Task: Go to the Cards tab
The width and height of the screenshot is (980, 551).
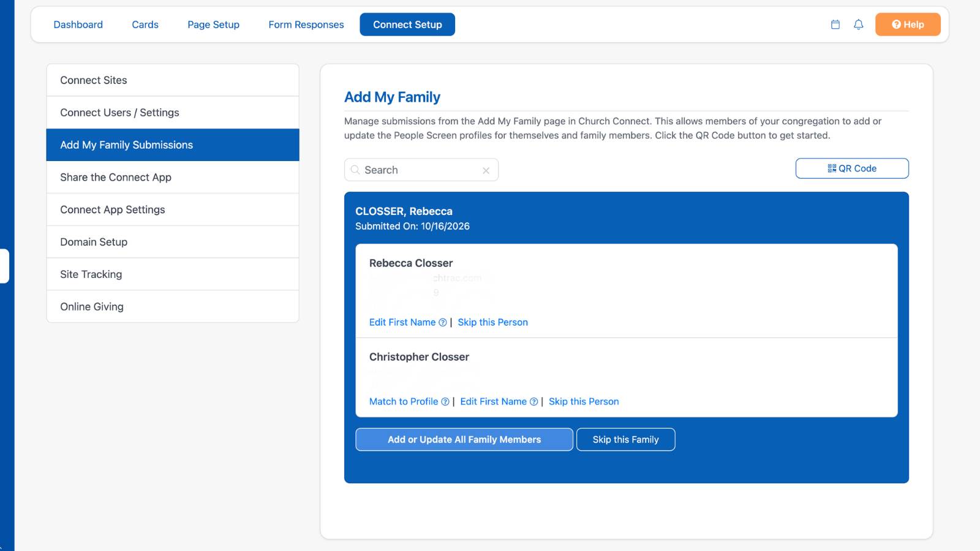Action: point(145,24)
